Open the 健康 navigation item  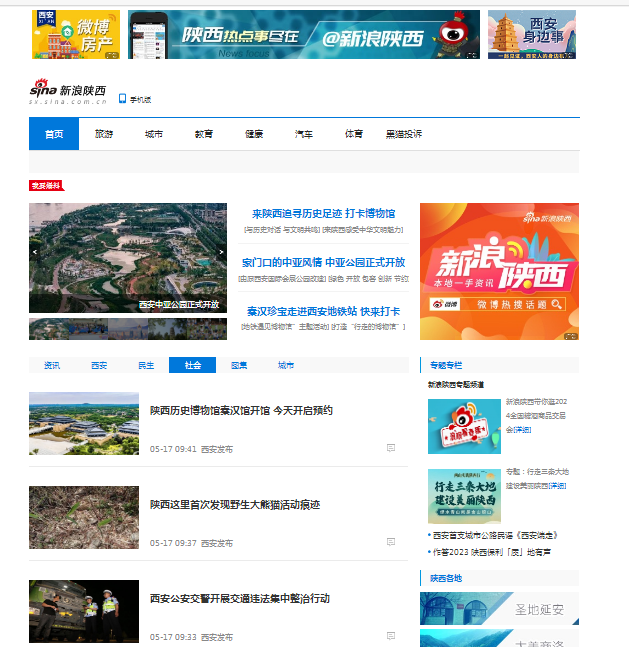[254, 134]
